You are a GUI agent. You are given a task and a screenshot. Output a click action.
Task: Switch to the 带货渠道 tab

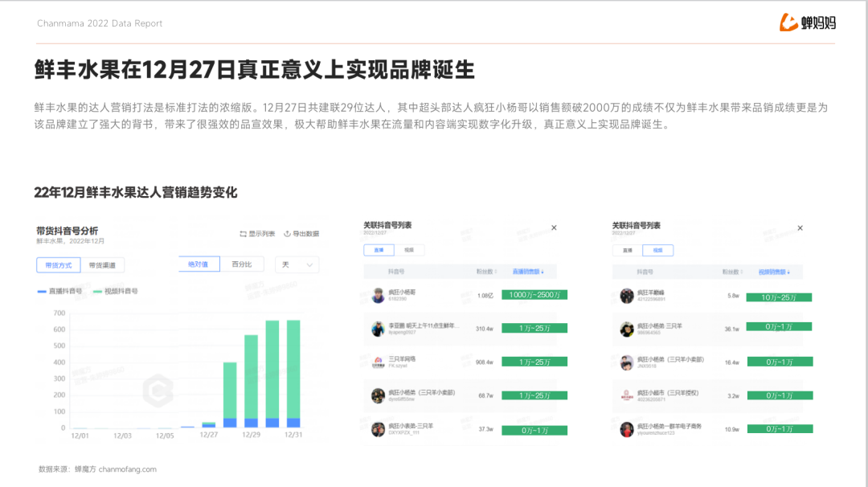coord(102,265)
